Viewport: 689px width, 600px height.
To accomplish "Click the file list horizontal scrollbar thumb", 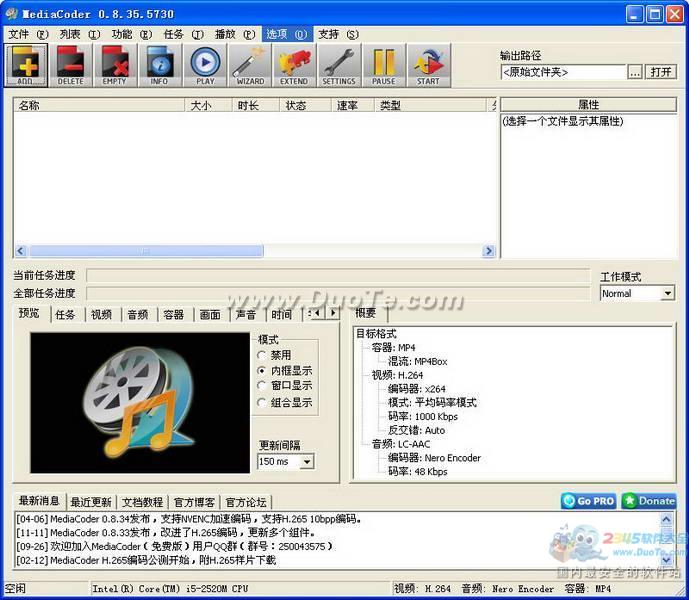I will point(146,251).
